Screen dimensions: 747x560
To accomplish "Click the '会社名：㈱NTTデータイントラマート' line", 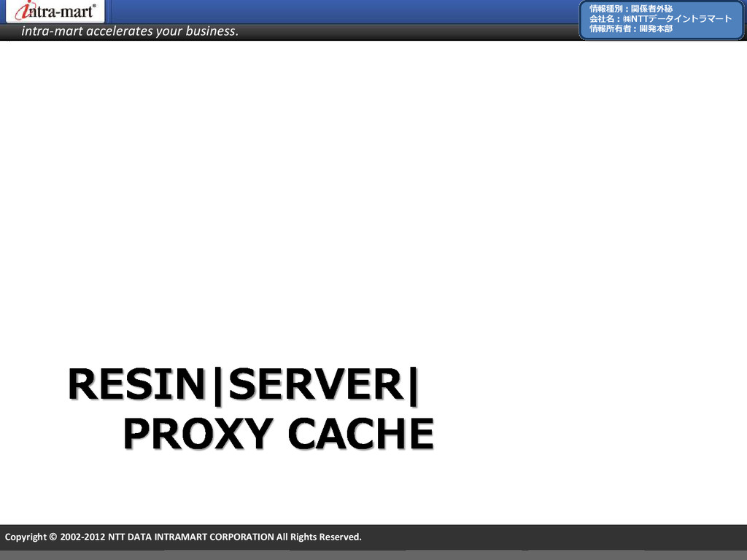I will (x=660, y=18).
